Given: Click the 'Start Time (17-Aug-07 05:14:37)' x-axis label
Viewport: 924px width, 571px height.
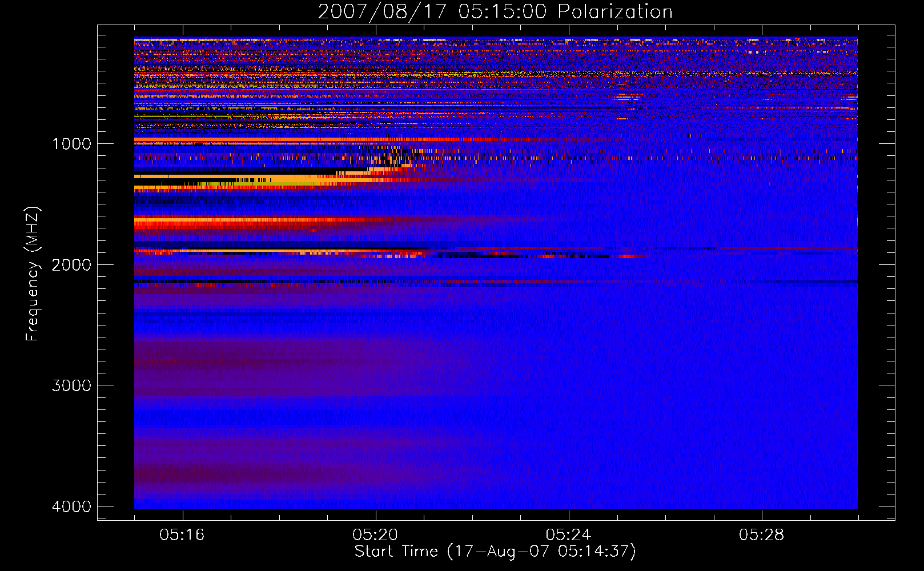Looking at the screenshot, I should click(x=495, y=552).
